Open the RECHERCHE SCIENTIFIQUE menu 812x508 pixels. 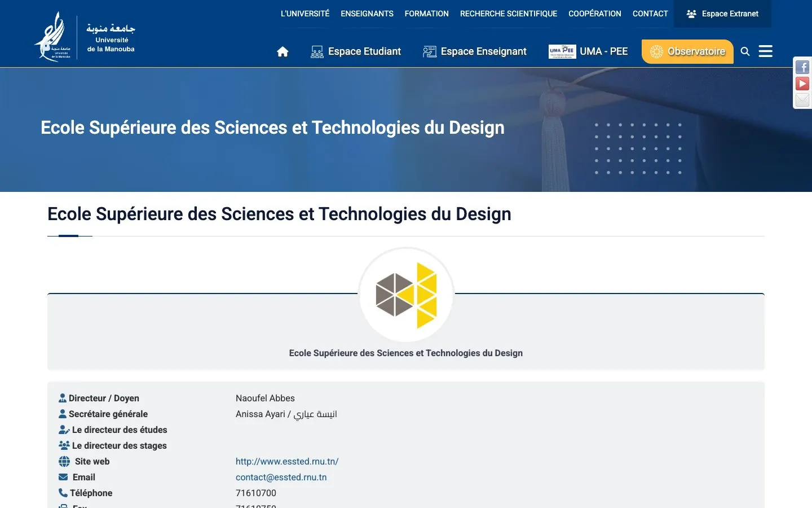[x=509, y=14]
